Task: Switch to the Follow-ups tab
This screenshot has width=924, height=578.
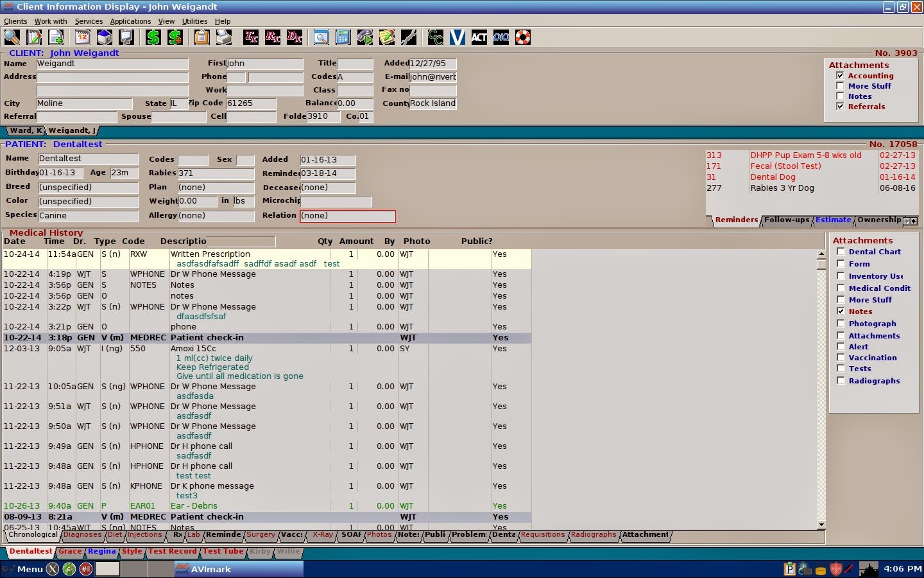Action: [787, 220]
